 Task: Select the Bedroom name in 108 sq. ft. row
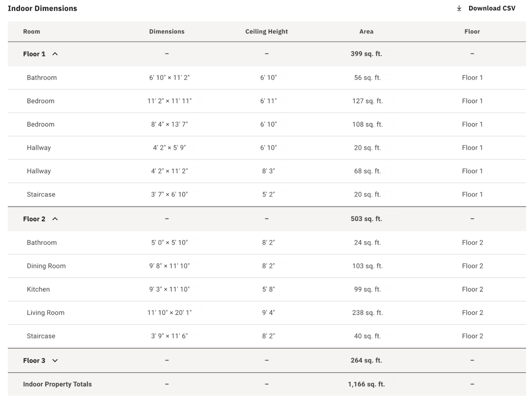coord(41,124)
